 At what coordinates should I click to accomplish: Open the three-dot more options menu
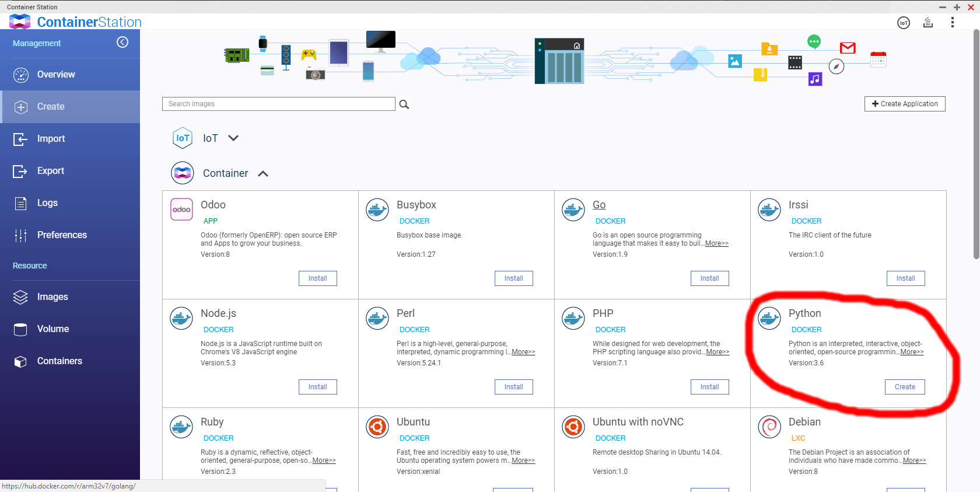tap(953, 22)
